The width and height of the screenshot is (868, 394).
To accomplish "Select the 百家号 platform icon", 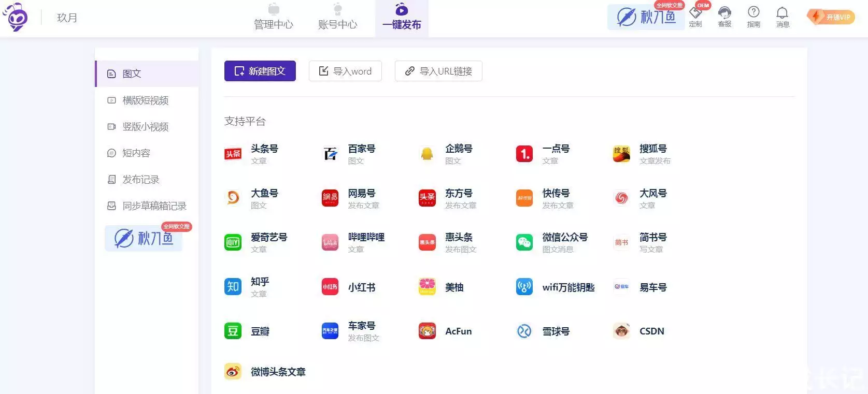I will coord(330,154).
